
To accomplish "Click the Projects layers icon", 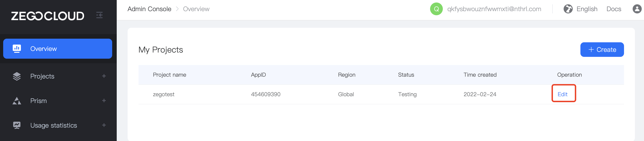I will pyautogui.click(x=17, y=76).
